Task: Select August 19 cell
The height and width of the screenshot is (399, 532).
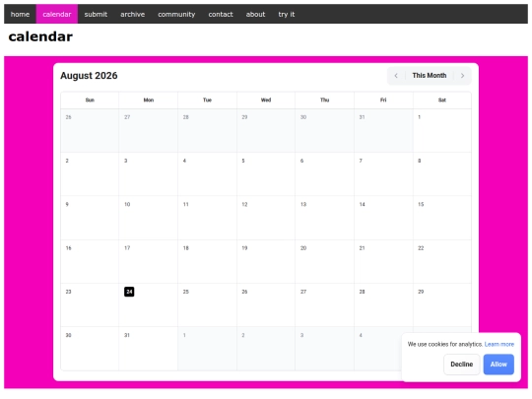Action: click(266, 262)
